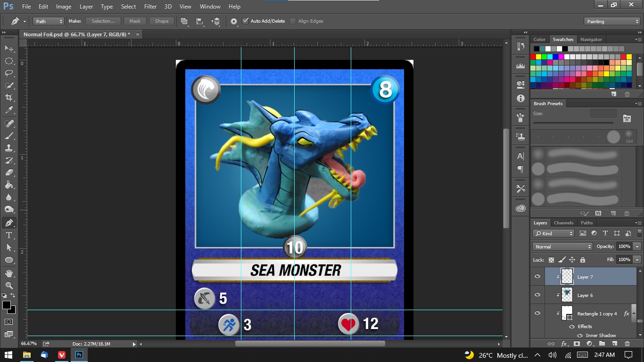Select the Blur tool
The width and height of the screenshot is (644, 362).
[9, 197]
